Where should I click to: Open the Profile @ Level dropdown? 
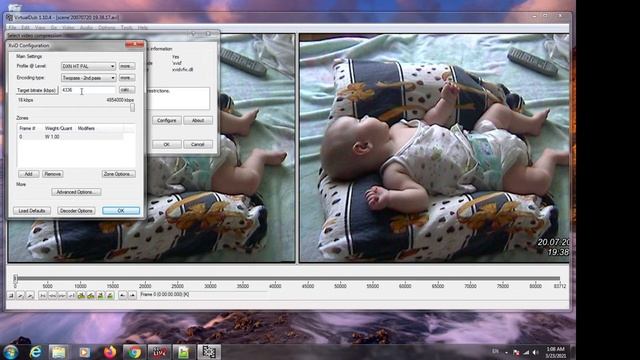88,66
